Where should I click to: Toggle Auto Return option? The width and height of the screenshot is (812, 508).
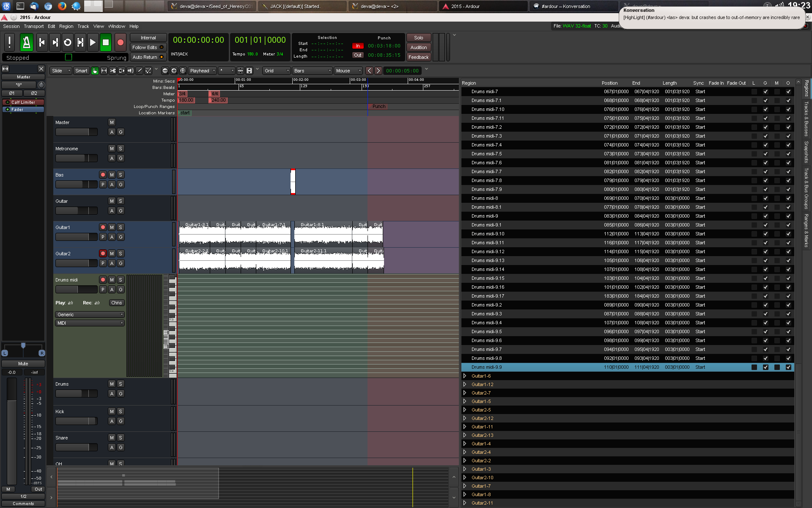148,57
